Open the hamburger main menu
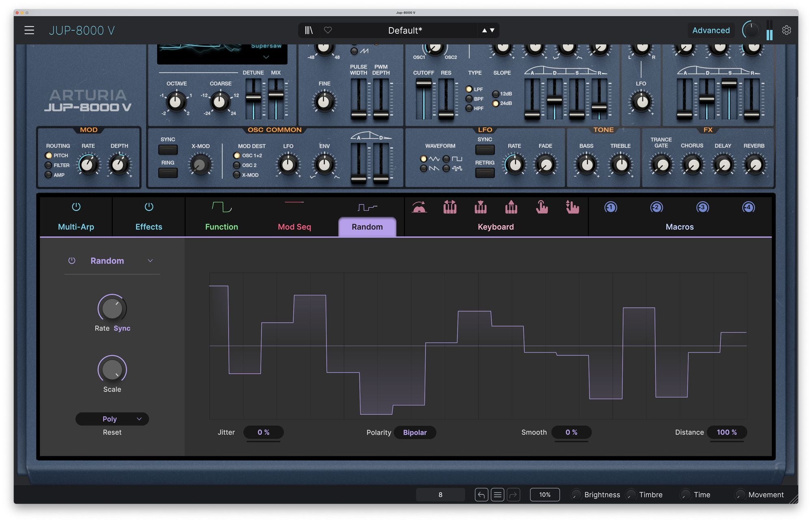The width and height of the screenshot is (812, 522). pyautogui.click(x=29, y=30)
